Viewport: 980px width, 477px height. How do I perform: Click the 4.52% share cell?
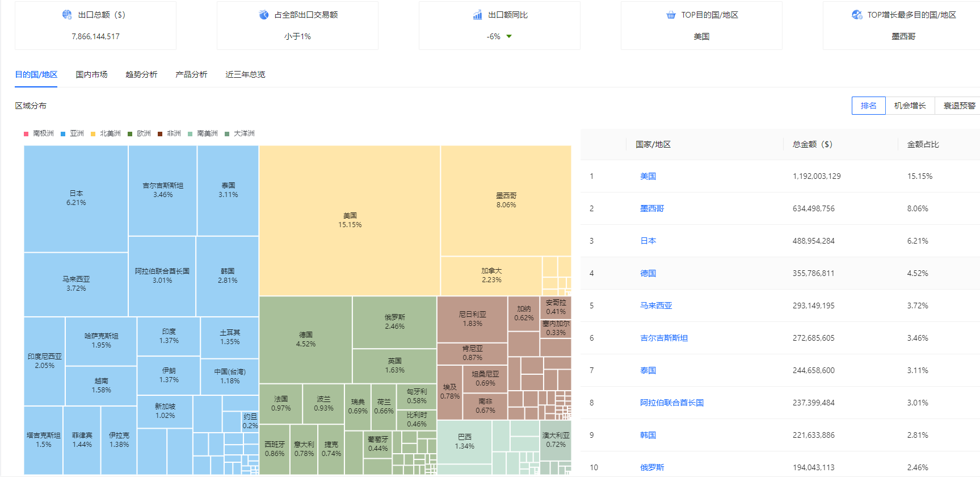coord(918,273)
